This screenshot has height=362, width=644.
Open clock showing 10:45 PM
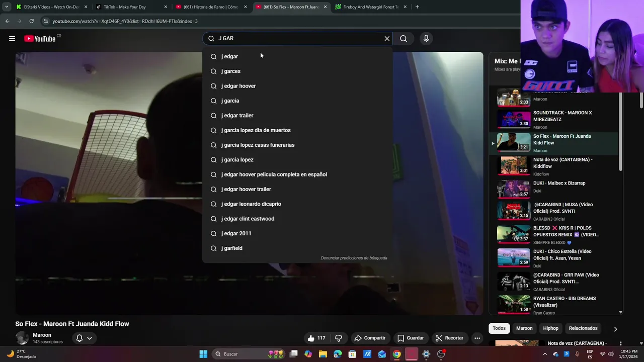coord(629,354)
